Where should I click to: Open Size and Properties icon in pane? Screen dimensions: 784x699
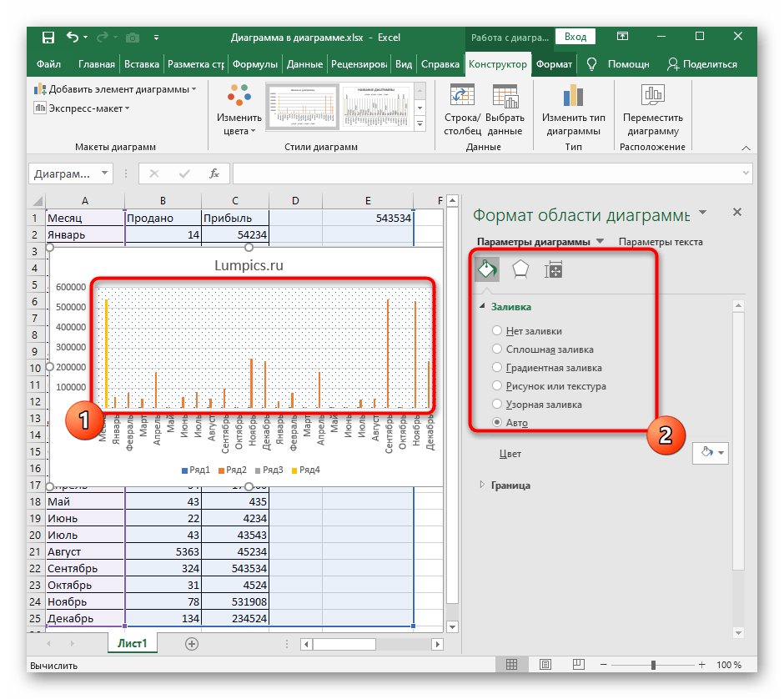click(553, 269)
